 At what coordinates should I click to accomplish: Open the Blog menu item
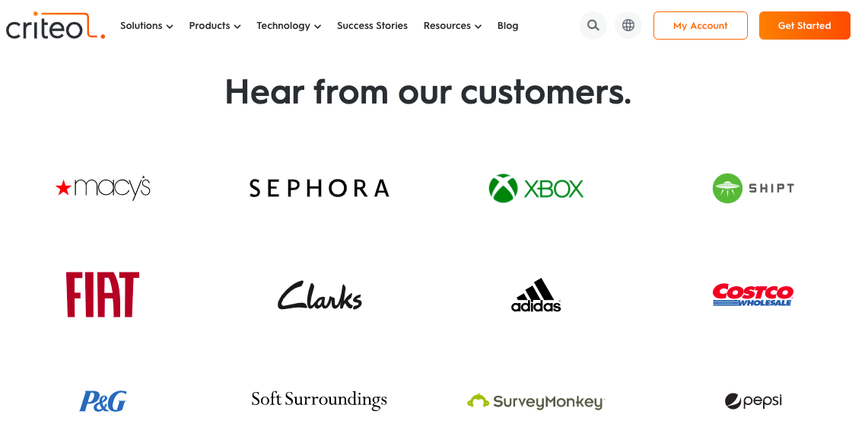click(507, 25)
